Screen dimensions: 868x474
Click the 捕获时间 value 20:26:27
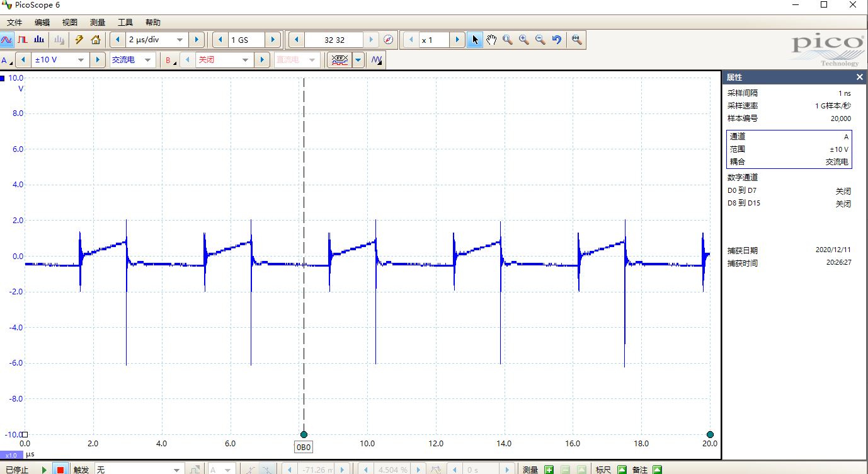pos(839,263)
